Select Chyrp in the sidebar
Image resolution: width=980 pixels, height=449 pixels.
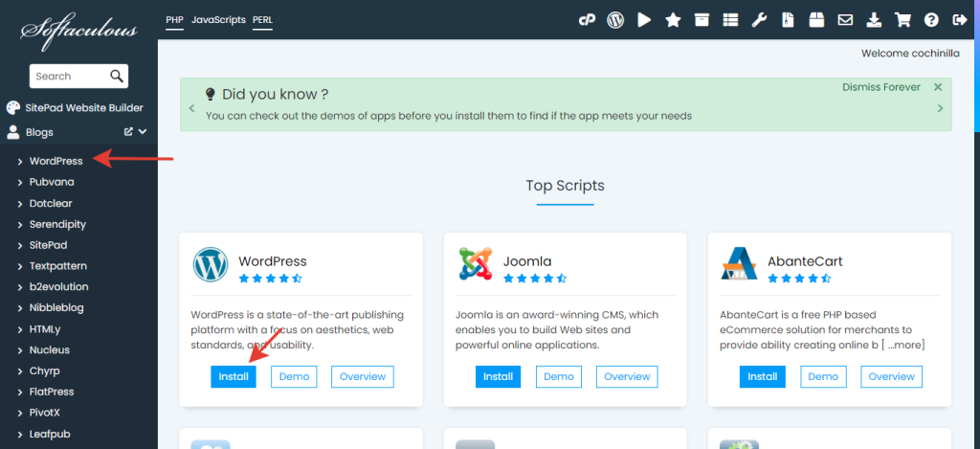[x=44, y=370]
